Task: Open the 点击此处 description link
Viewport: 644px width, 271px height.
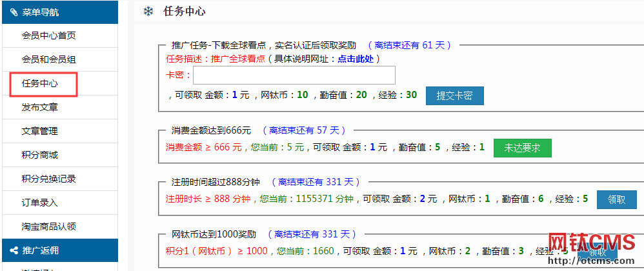Action: coord(355,59)
